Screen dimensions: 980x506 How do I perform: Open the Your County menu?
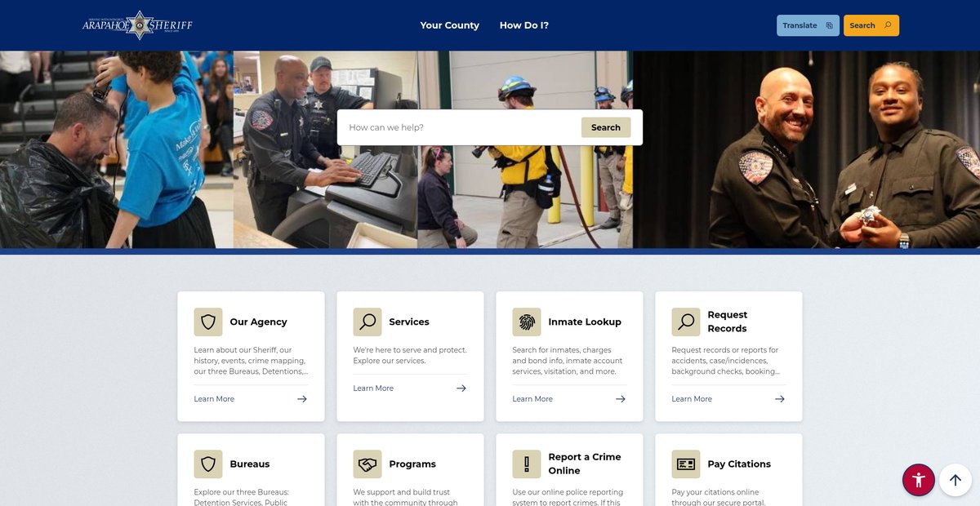(x=449, y=25)
